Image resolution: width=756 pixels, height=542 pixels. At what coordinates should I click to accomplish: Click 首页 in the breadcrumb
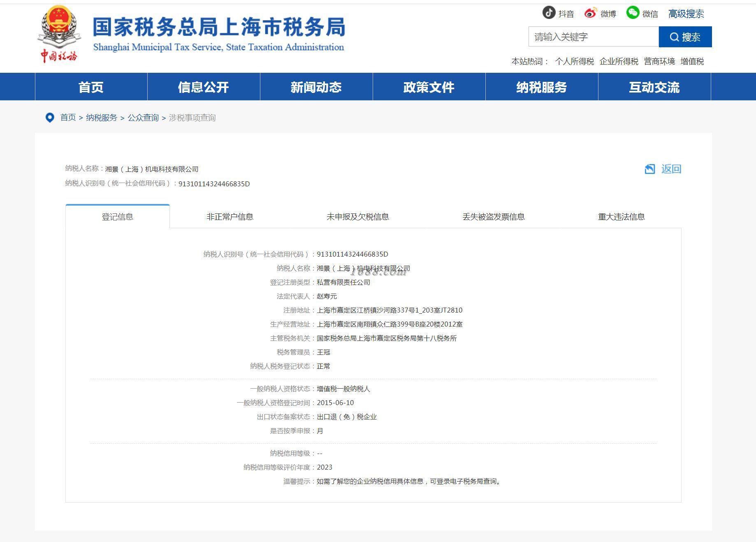coord(68,118)
